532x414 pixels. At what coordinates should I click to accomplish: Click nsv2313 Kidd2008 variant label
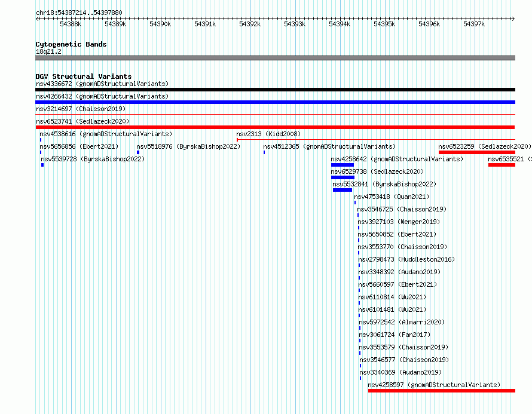coord(268,134)
